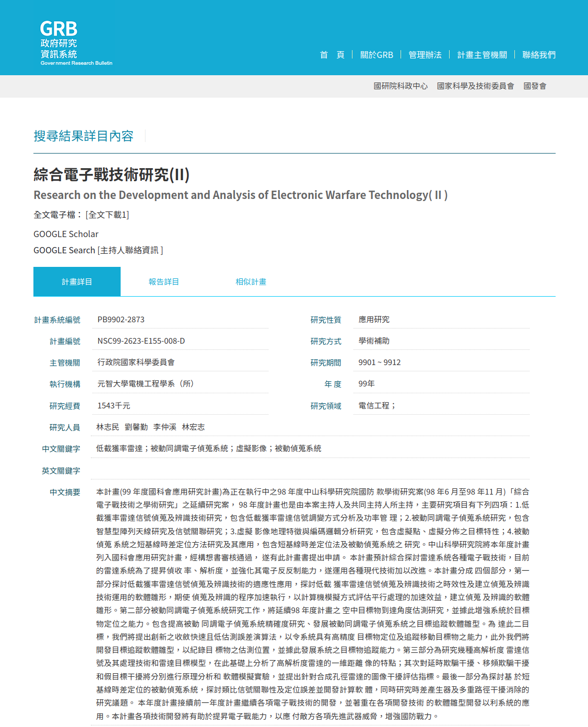Click the research nature value 應用研究
Image resolution: width=588 pixels, height=727 pixels.
374,320
